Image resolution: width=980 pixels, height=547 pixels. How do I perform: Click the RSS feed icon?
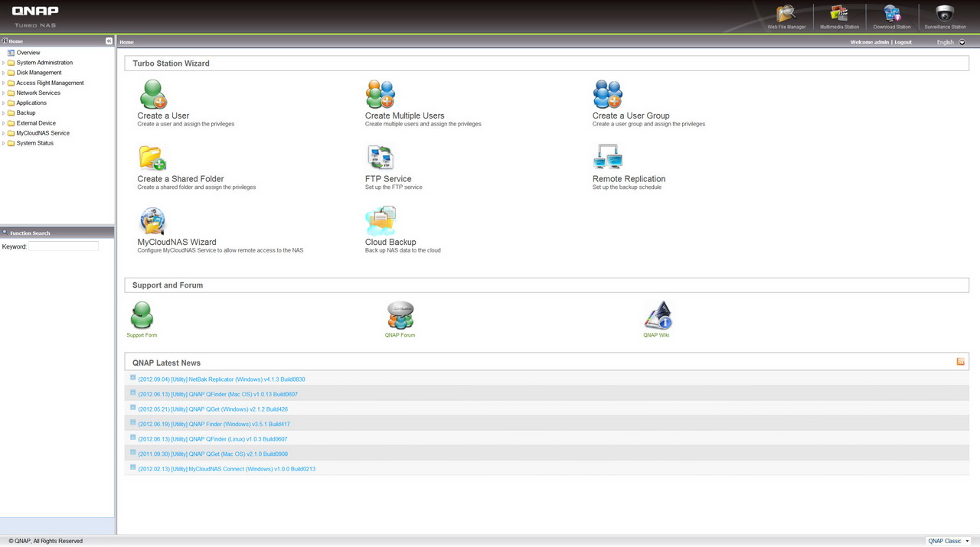(x=960, y=362)
